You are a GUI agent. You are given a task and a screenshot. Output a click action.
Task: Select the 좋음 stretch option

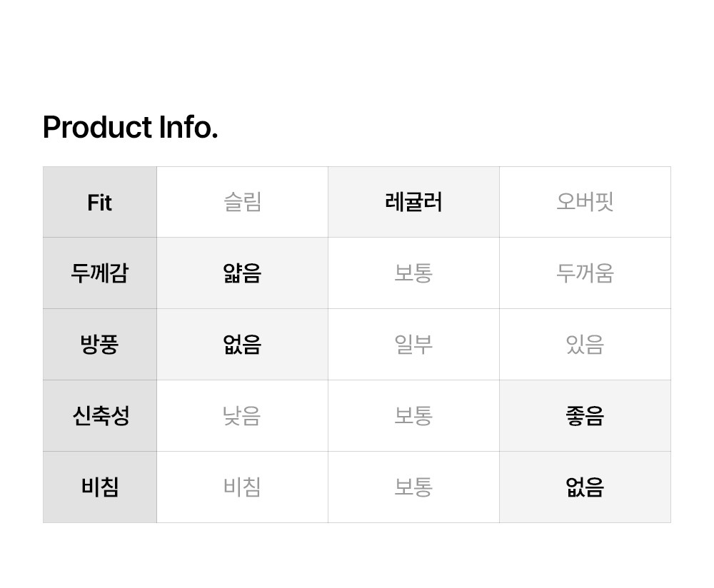(585, 416)
